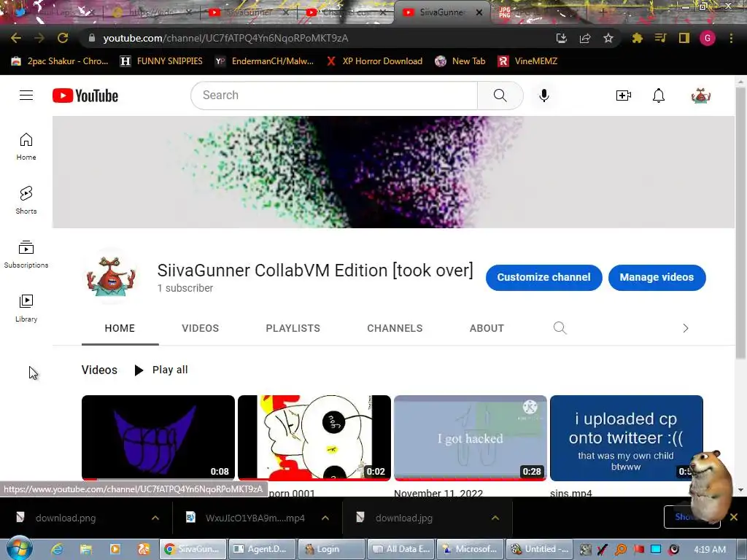Open the YouTube hamburger guide menu

26,96
